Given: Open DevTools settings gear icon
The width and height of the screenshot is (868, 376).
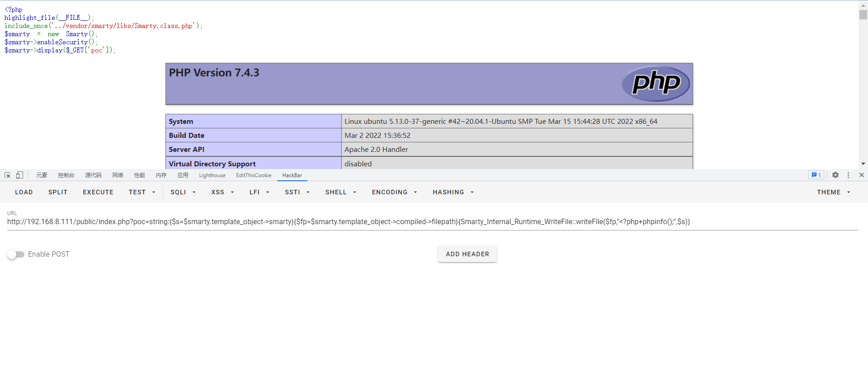Looking at the screenshot, I should click(835, 175).
